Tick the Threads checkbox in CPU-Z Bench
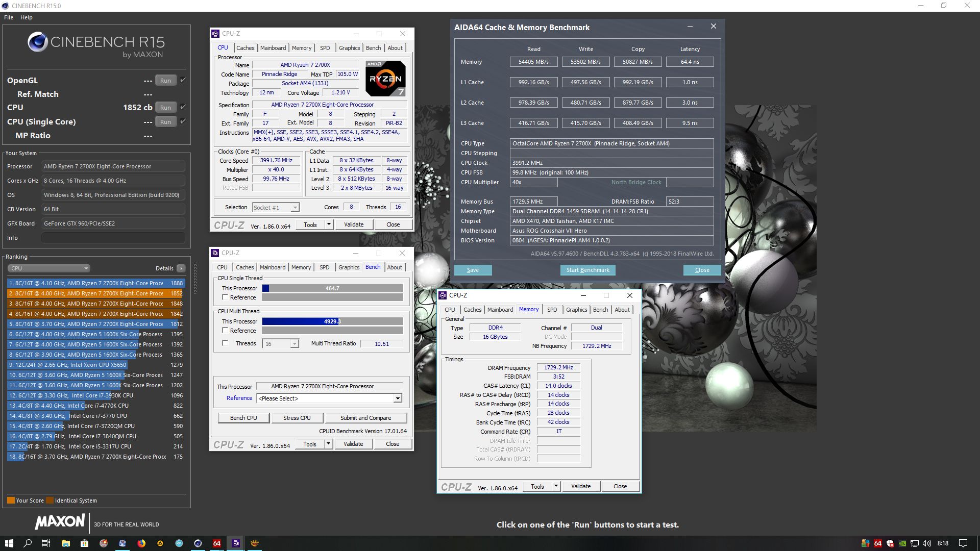Image resolution: width=980 pixels, height=551 pixels. tap(225, 343)
